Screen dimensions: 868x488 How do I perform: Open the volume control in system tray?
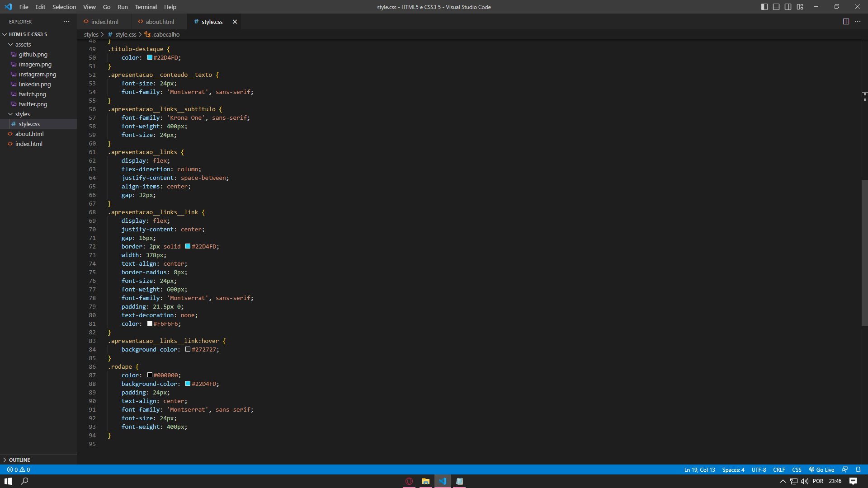tap(805, 481)
